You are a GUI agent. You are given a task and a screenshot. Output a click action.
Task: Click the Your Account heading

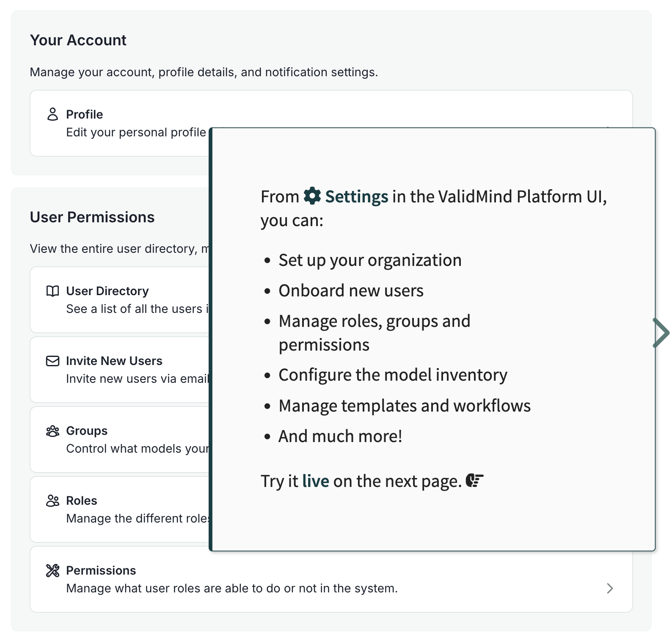78,40
